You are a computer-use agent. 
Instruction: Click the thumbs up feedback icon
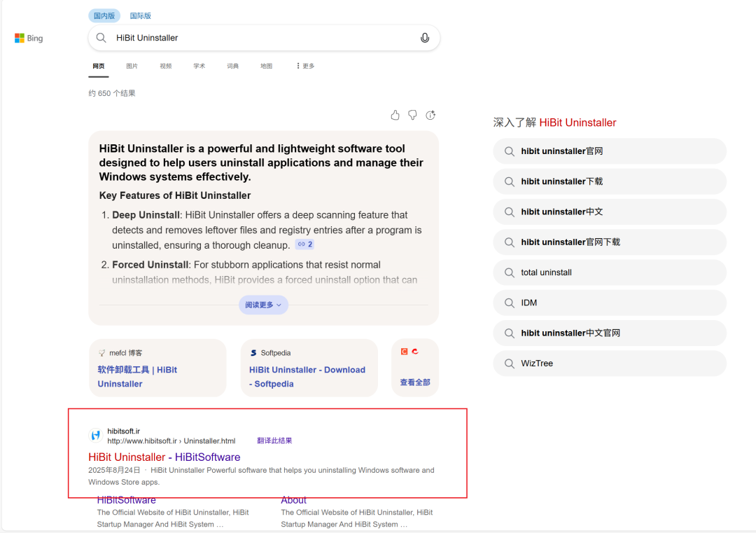pos(395,115)
